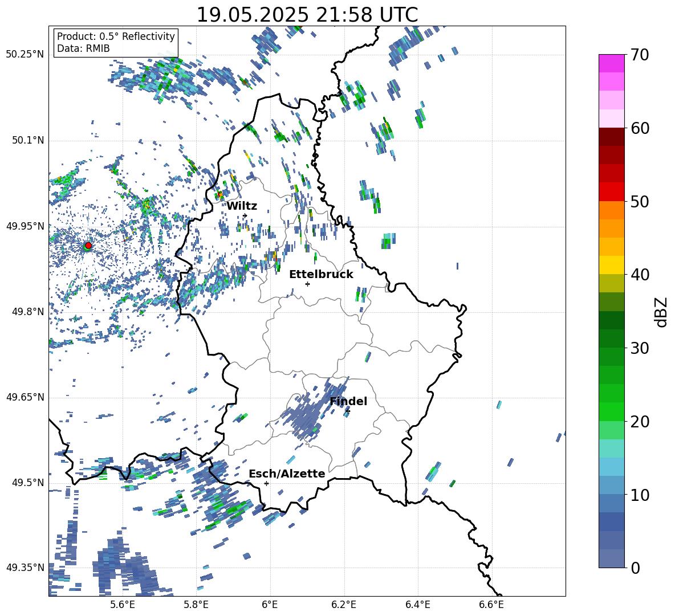Image resolution: width=675 pixels, height=616 pixels.
Task: Click the 20 tick label on colorbar
Action: pyautogui.click(x=639, y=422)
